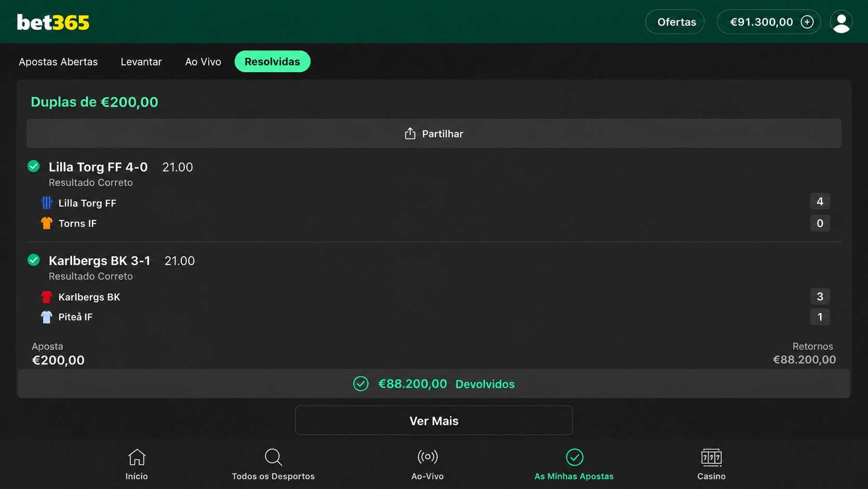
Task: Click the check circle icon beside €88.200,00 Devolvidos
Action: (x=361, y=384)
